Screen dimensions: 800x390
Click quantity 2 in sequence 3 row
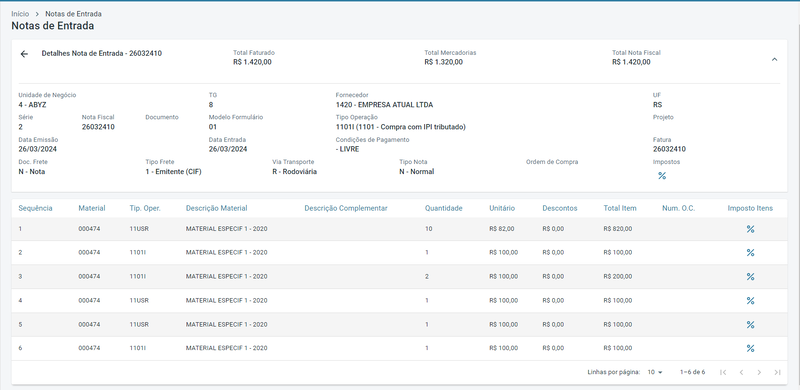(427, 277)
